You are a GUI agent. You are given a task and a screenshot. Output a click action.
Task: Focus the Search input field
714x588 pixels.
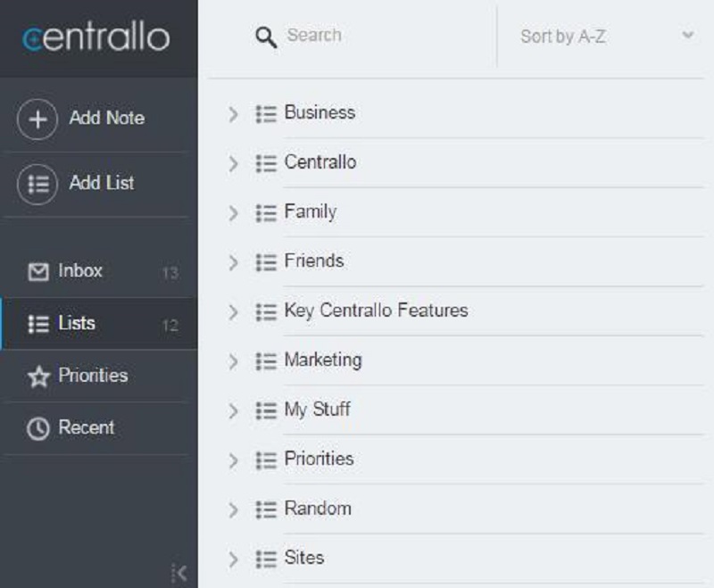pyautogui.click(x=387, y=36)
